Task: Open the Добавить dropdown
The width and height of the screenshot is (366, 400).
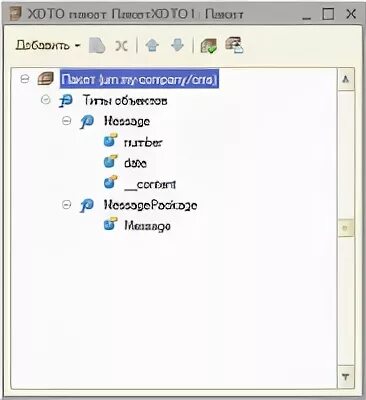Action: click(x=48, y=45)
